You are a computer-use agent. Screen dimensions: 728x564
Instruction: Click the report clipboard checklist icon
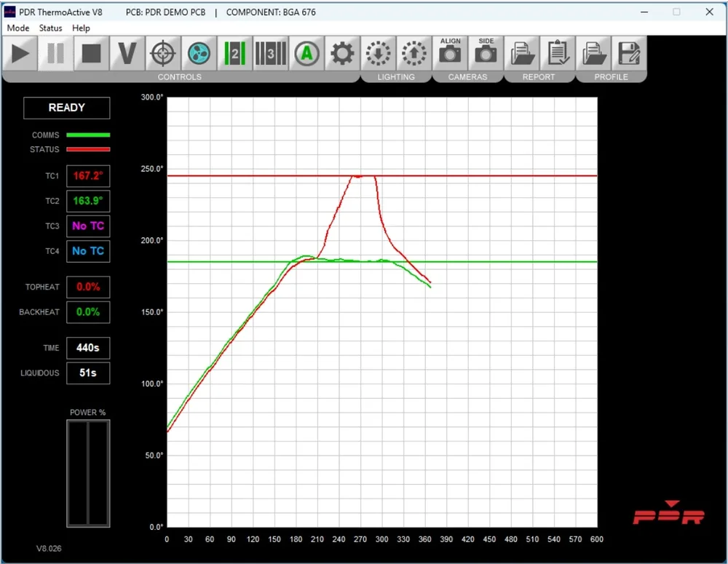tap(558, 53)
